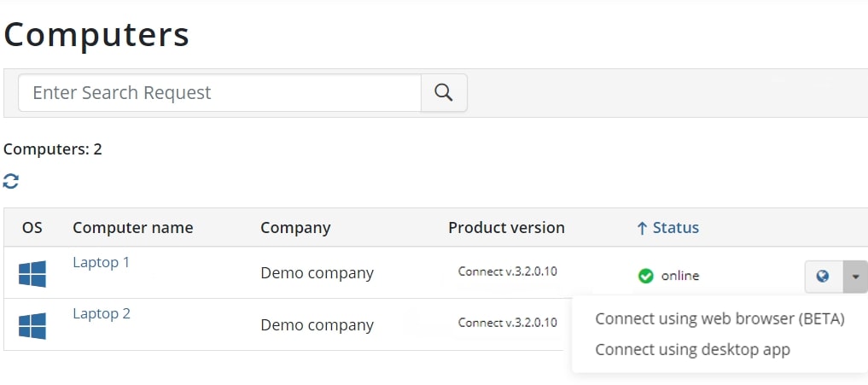Click the Windows OS icon for Laptop 2
The height and width of the screenshot is (385, 868).
click(x=32, y=326)
